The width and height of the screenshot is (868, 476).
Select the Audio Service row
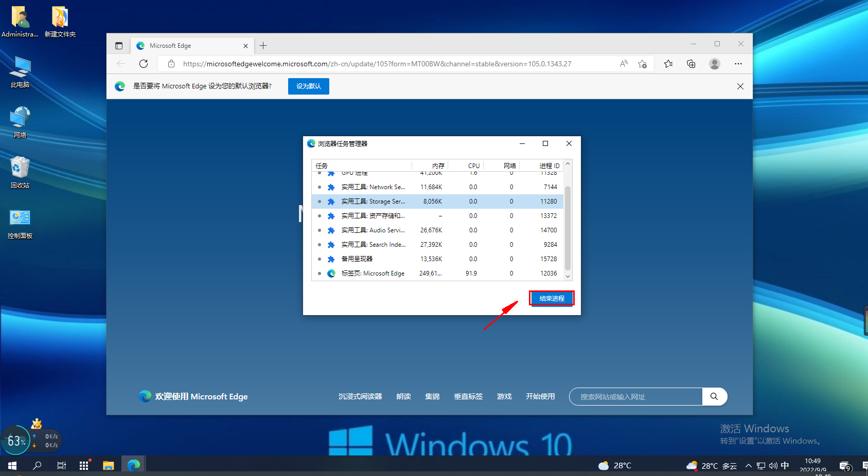tap(438, 230)
